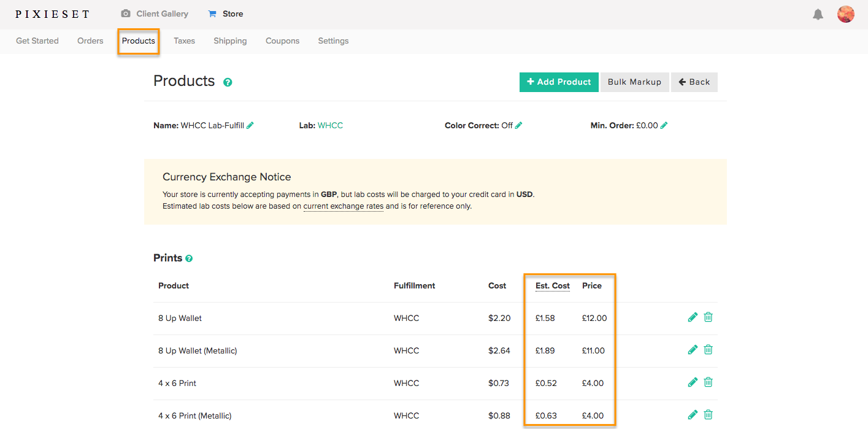Switch to the Orders tab

tap(90, 41)
